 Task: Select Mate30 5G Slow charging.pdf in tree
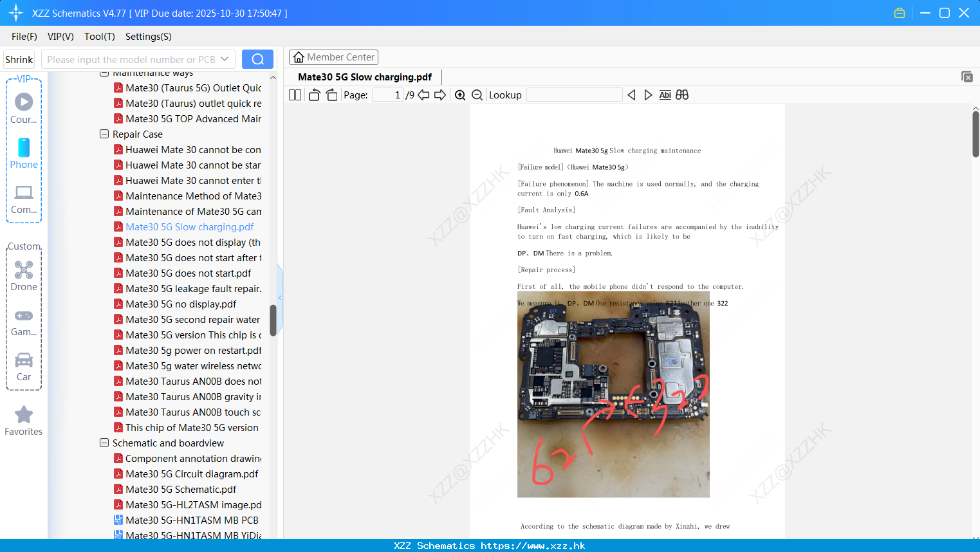(184, 227)
